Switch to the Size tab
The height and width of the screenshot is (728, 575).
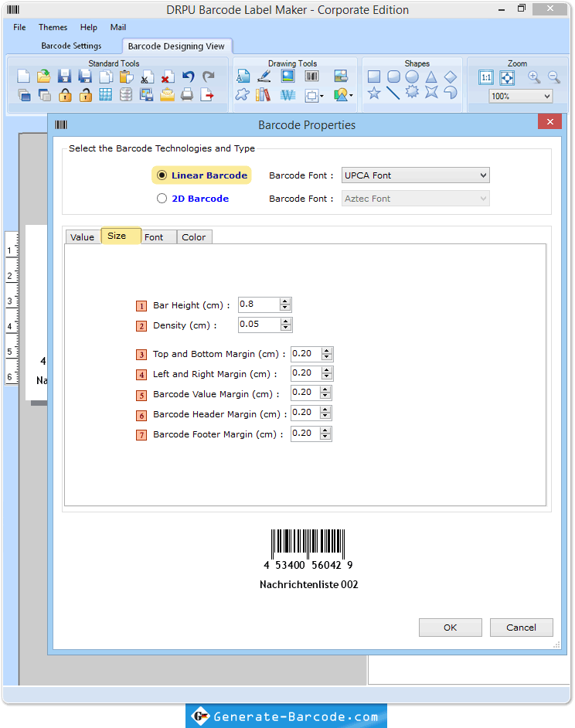[121, 236]
